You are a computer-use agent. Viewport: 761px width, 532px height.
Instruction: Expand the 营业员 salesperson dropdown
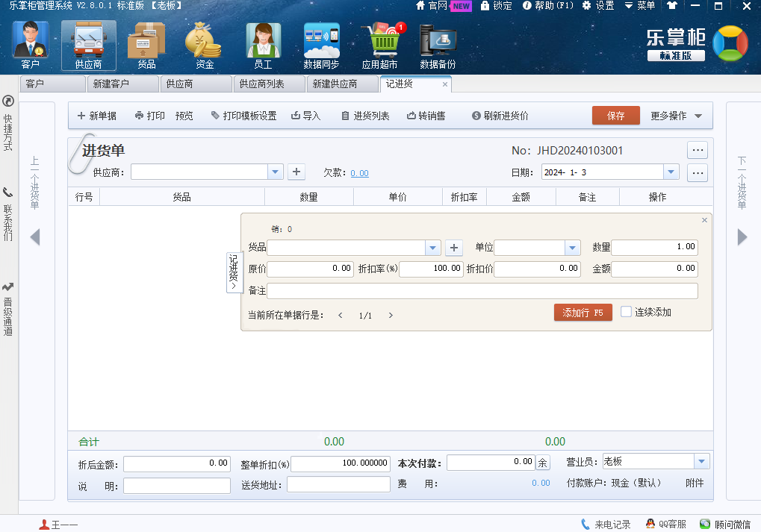coord(701,462)
